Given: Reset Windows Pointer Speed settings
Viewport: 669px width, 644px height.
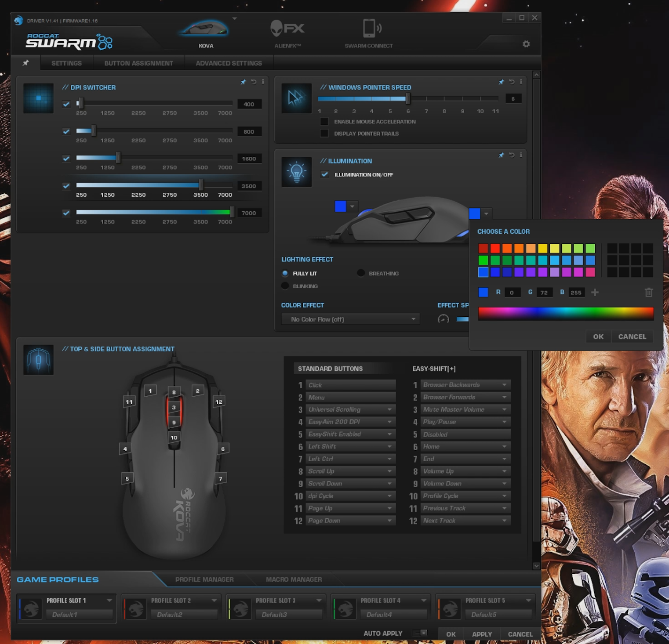Looking at the screenshot, I should 512,82.
